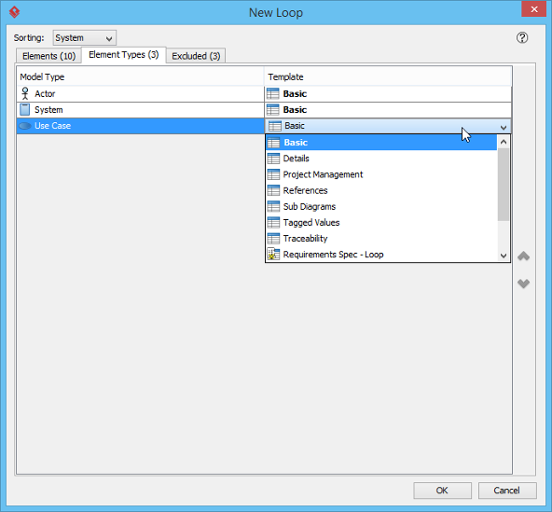Click the Cancel button
Screen dimensions: 552x512
507,490
